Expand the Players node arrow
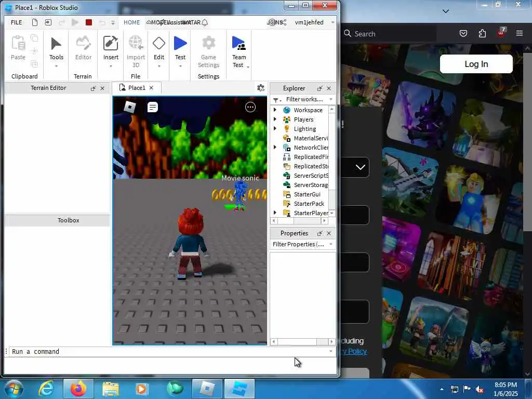532x399 pixels. [x=275, y=119]
